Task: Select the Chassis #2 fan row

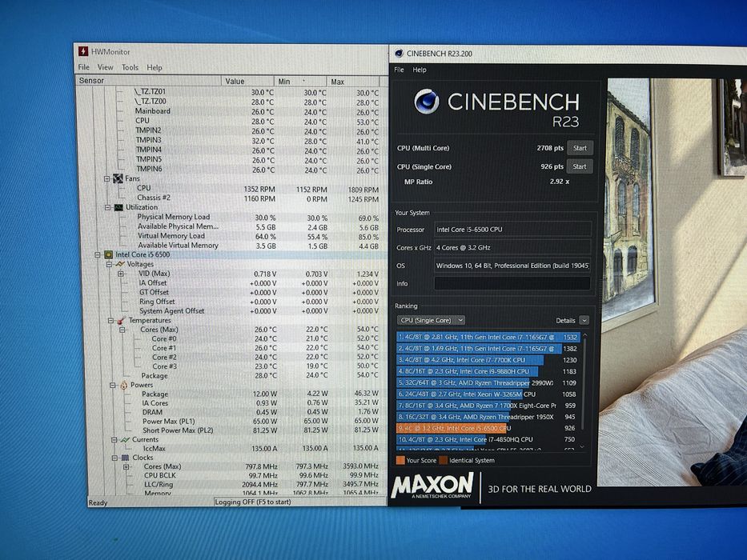Action: pos(232,198)
